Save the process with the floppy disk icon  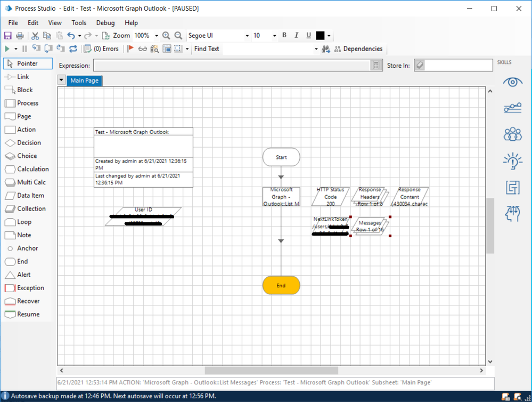7,36
